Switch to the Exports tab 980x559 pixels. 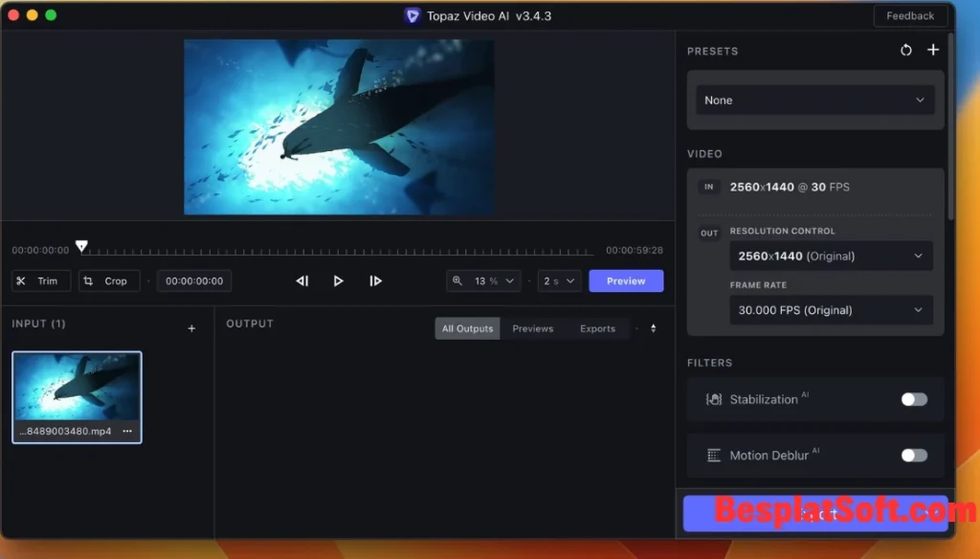tap(597, 328)
